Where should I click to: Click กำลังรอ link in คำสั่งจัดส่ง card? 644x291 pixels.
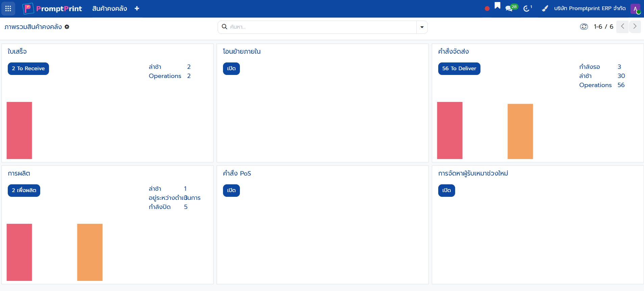coord(590,67)
